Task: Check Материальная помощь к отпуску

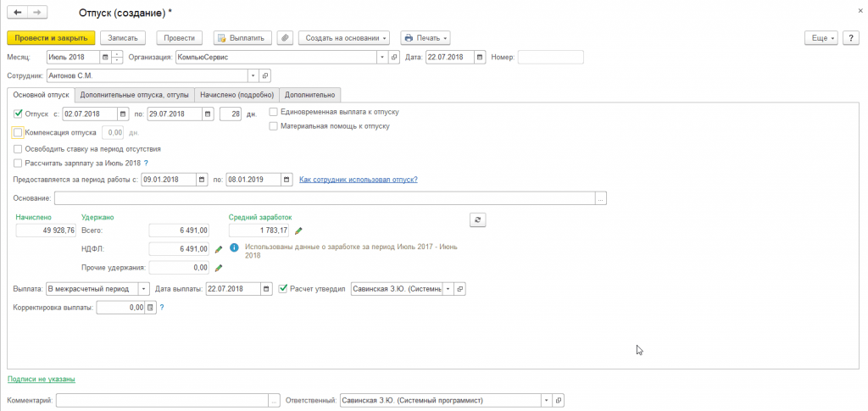Action: pos(274,126)
